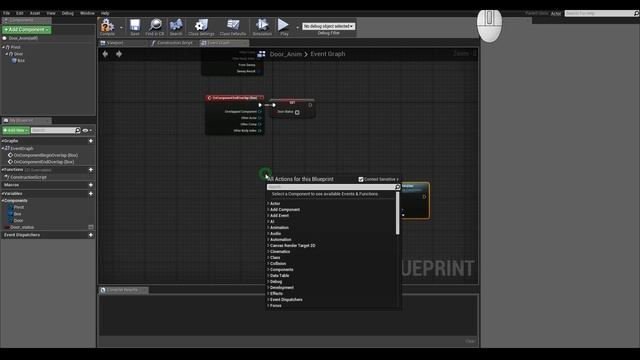640x360 pixels.
Task: Click magnifier icon in My Blueprint search
Action: 78,130
